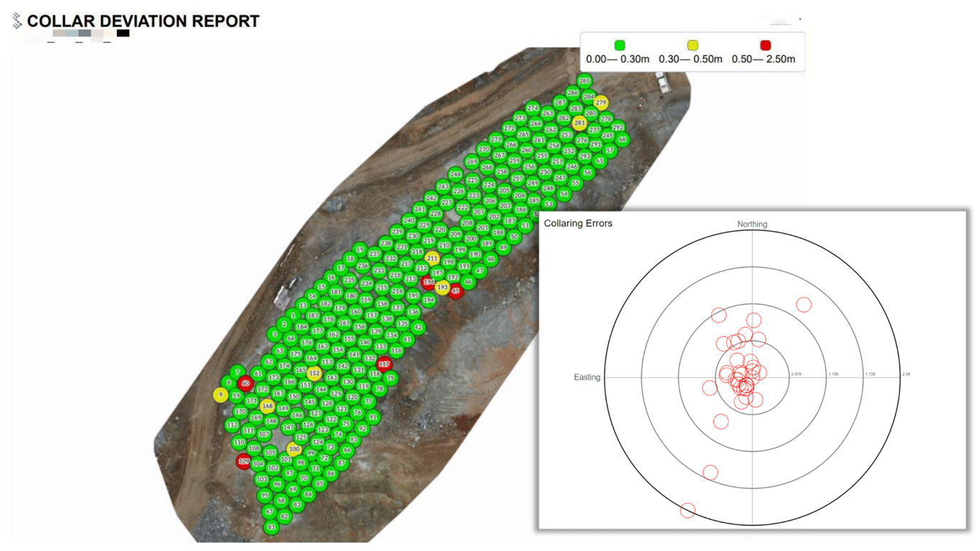The height and width of the screenshot is (551, 980).
Task: Click the 1.15ft ring label
Action: 834,375
